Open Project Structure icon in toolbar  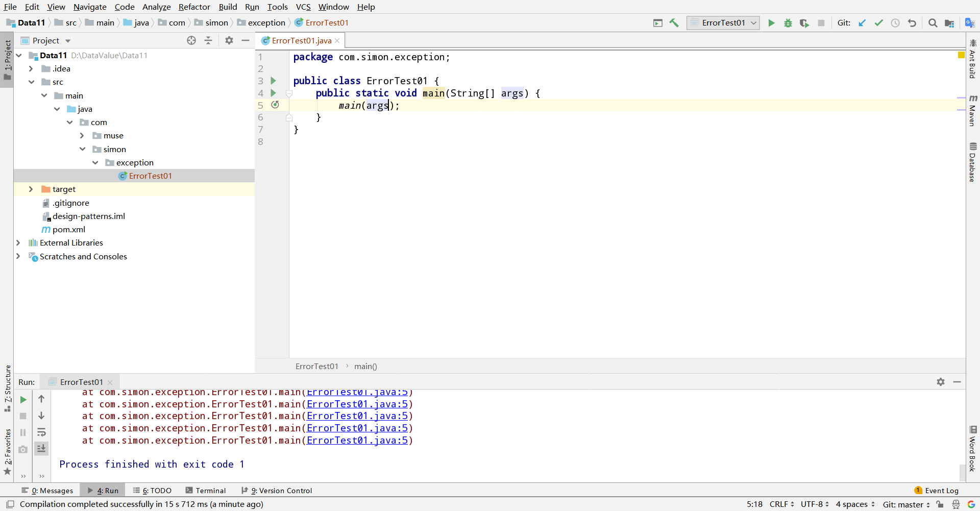[949, 23]
